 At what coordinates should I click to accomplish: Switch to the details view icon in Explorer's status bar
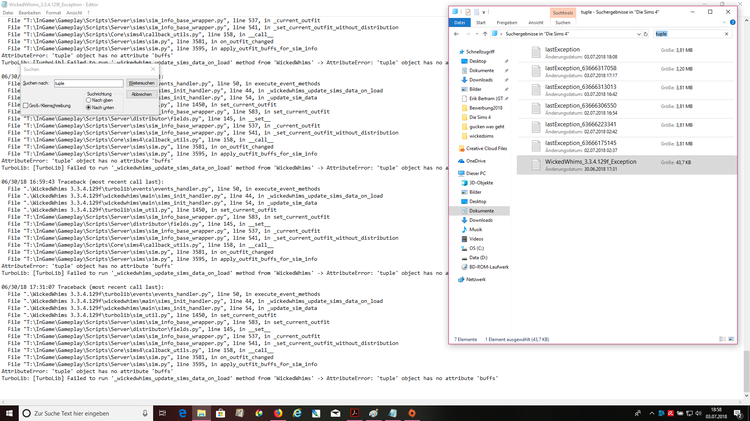click(x=722, y=339)
